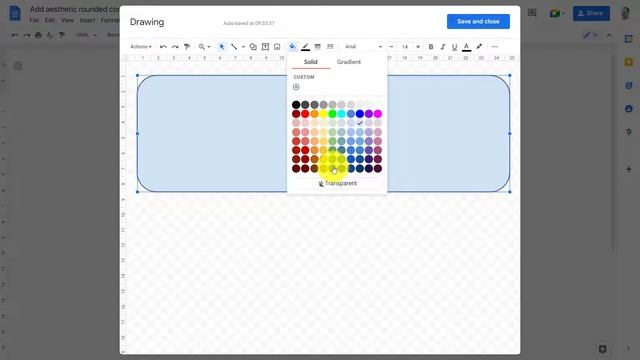This screenshot has width=640, height=360.
Task: Increase font size with plus button
Action: pyautogui.click(x=418, y=47)
